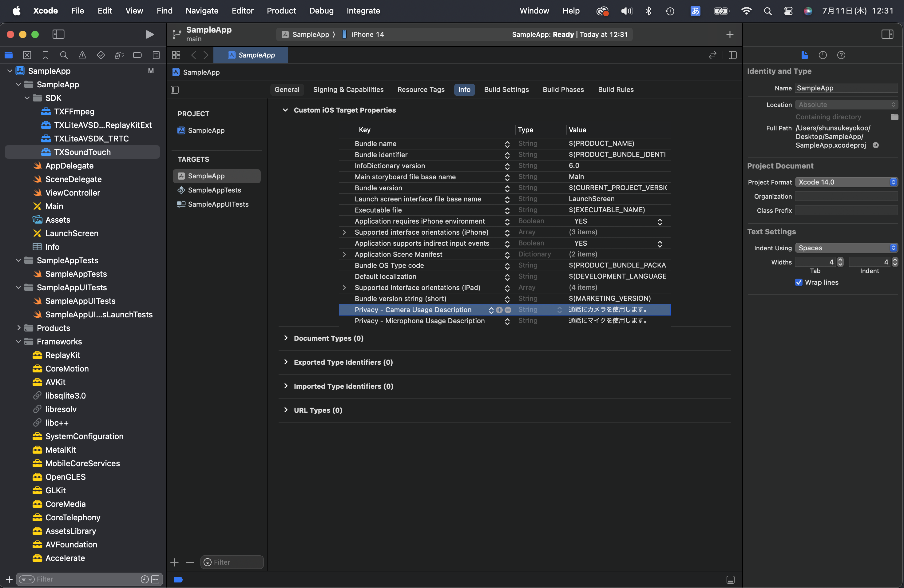The image size is (904, 588).
Task: Click the Organization text field
Action: tap(846, 197)
